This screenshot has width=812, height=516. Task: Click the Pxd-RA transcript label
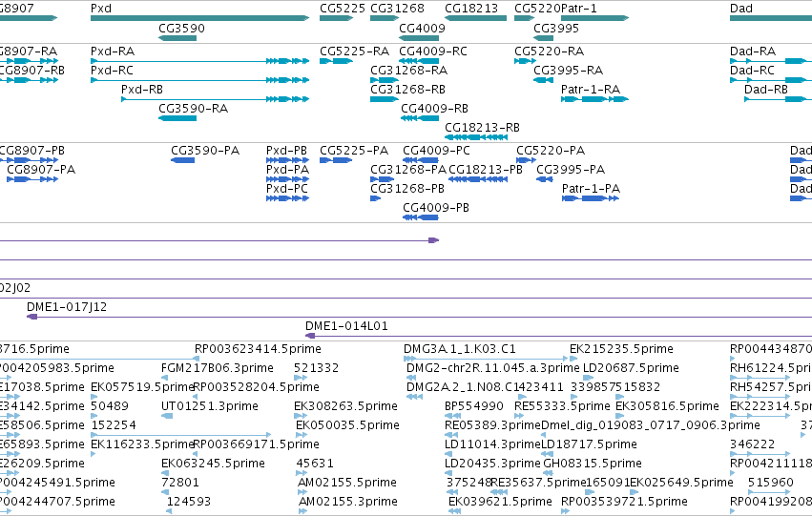pos(113,52)
